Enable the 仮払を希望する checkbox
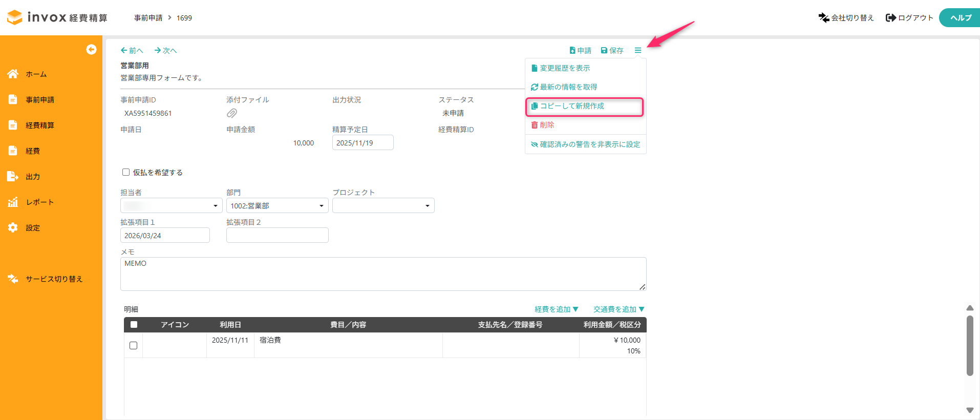This screenshot has height=420, width=980. tap(126, 172)
